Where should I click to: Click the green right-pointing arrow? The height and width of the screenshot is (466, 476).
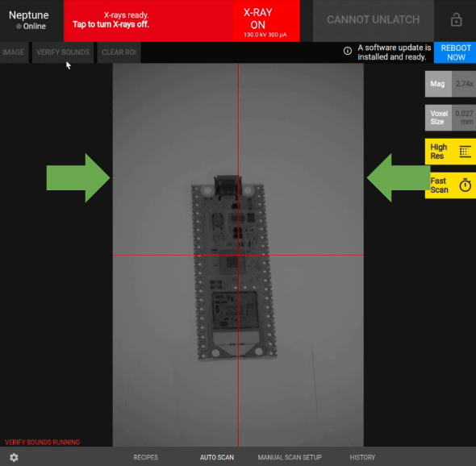[78, 178]
